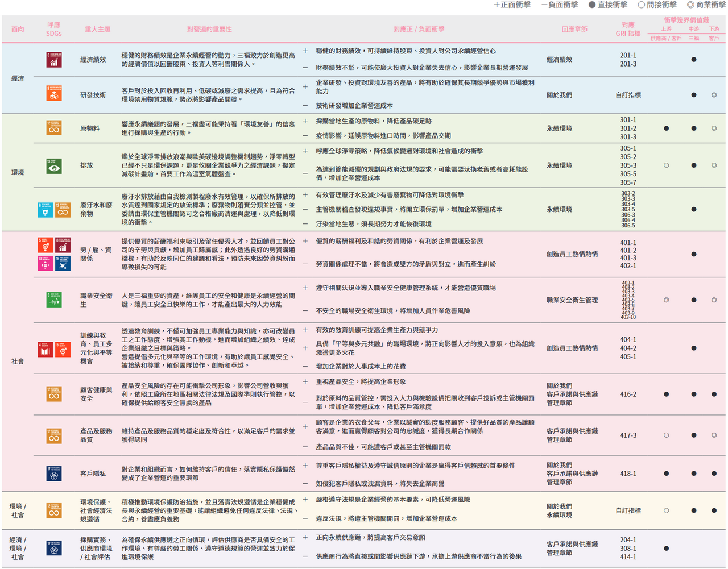Click the SDG 8 icon in 經濟績效 row
The image size is (728, 569).
pos(54,60)
